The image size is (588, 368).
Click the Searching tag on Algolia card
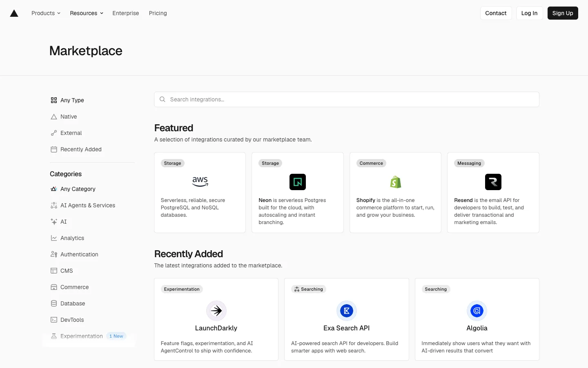pyautogui.click(x=436, y=289)
